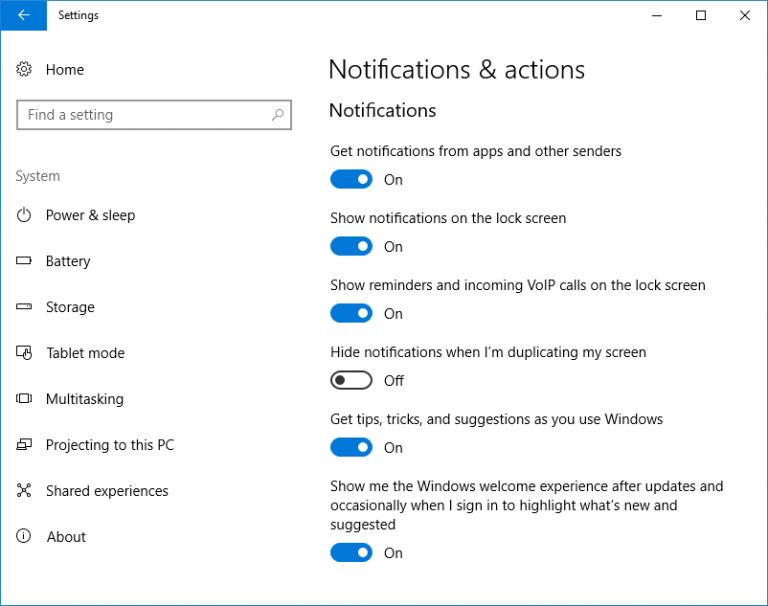Turn off tips, tricks, and suggestions toggle
768x606 pixels.
[351, 448]
